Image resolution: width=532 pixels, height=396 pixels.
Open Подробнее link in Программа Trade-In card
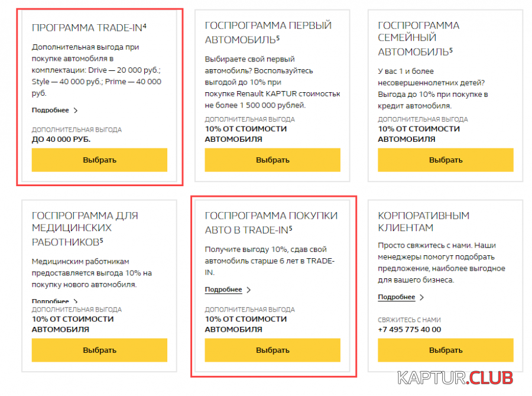tap(50, 111)
